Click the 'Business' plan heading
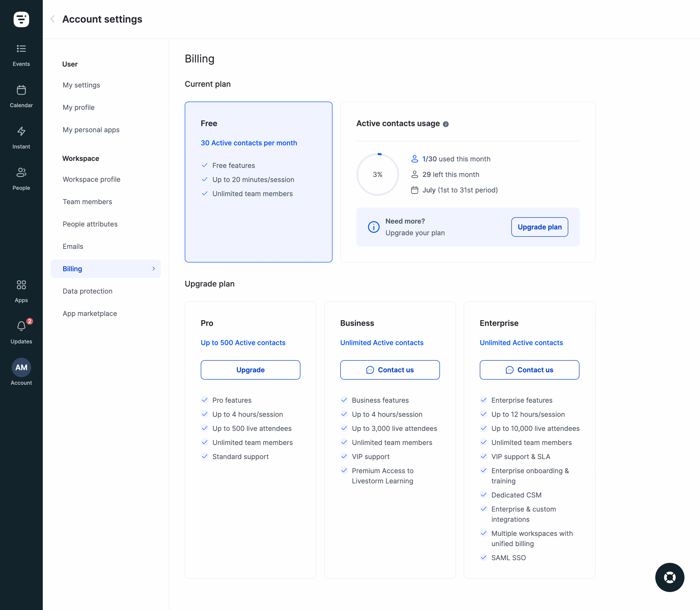 click(x=357, y=323)
